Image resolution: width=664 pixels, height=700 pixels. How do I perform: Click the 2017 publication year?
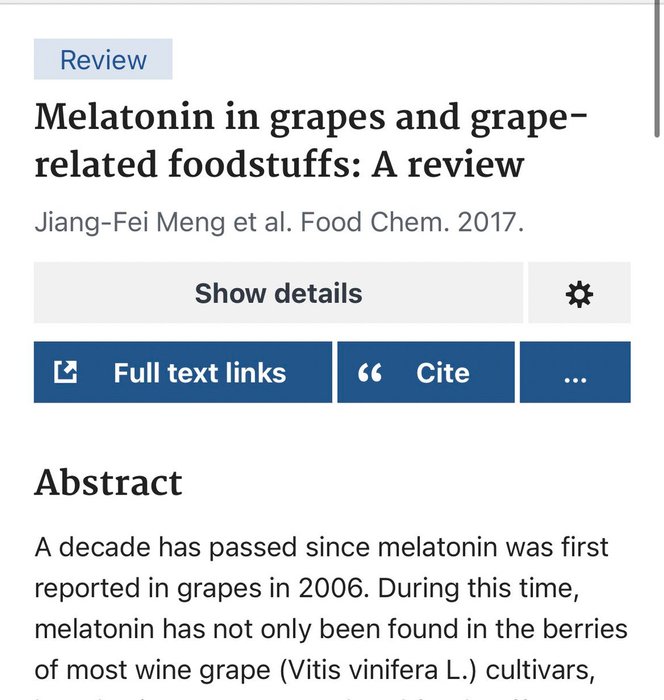[x=489, y=221]
